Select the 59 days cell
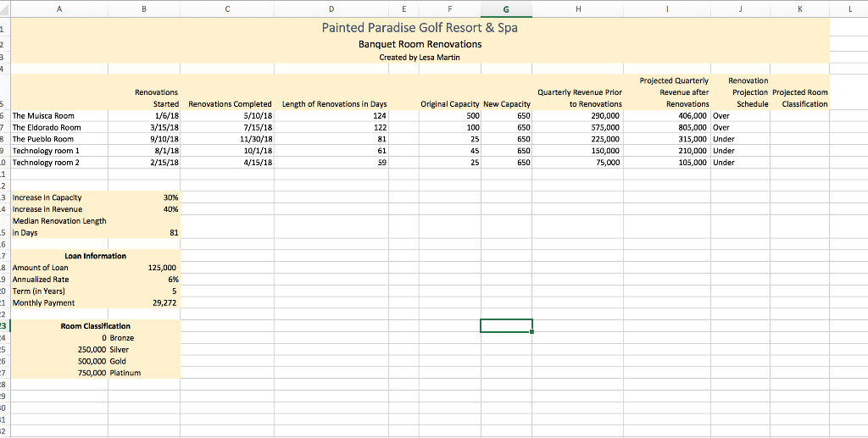Viewport: 868px width, 438px height. point(331,162)
